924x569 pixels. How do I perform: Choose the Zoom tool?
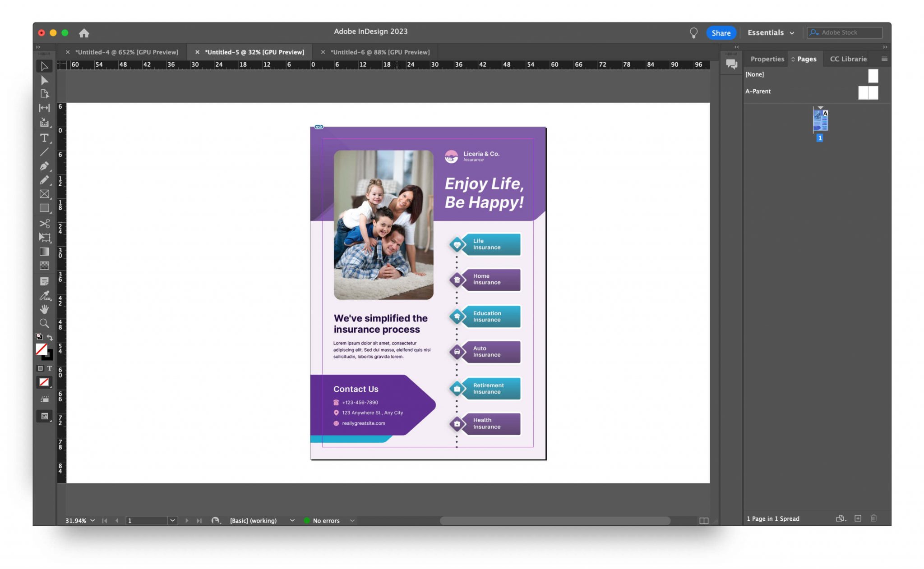pos(44,323)
